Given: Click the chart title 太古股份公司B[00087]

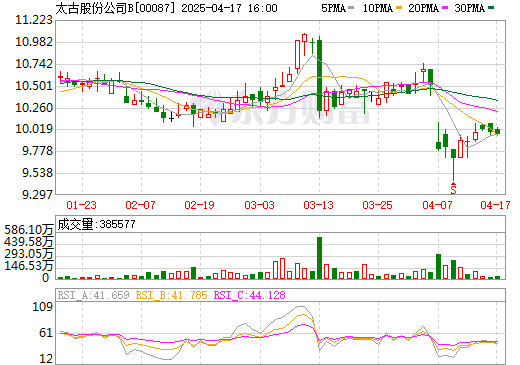Looking at the screenshot, I should pyautogui.click(x=115, y=8).
